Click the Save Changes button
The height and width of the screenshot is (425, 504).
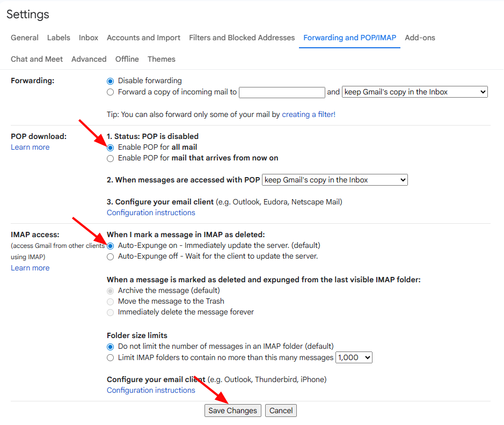click(x=233, y=411)
